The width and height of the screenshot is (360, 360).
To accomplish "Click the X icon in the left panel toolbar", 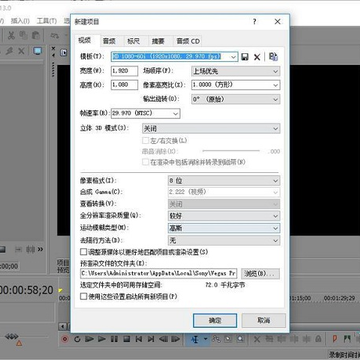I will (x=21, y=51).
